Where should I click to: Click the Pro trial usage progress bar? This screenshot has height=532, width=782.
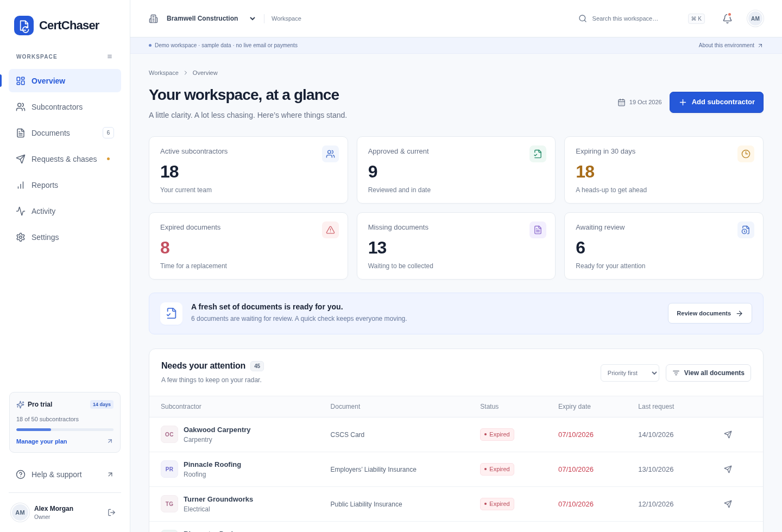point(65,430)
